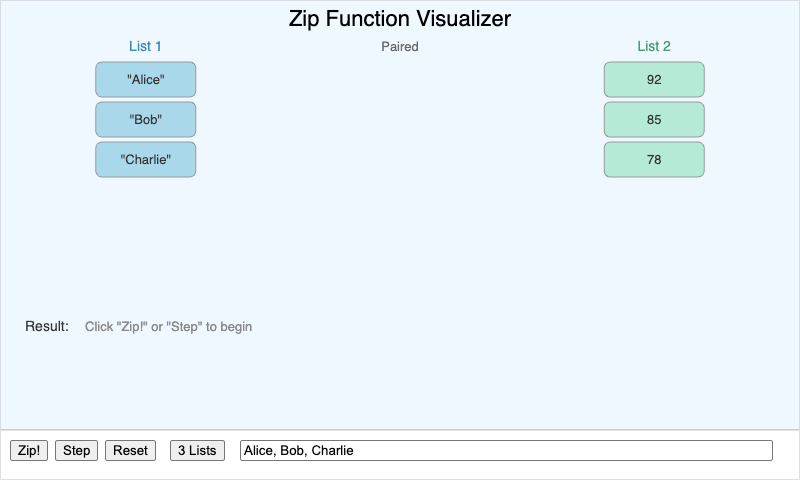Click the List 1 column heading
Image resolution: width=800 pixels, height=480 pixels.
coord(145,46)
